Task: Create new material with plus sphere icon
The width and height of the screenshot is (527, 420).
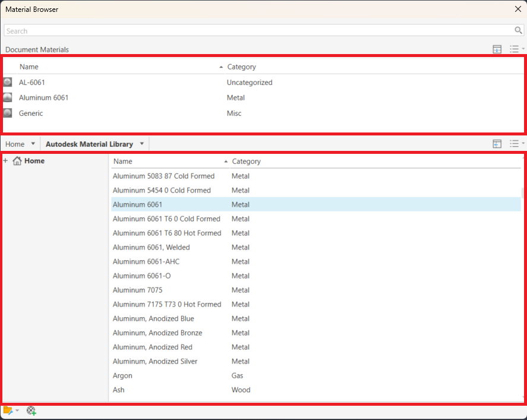Action: [x=31, y=410]
